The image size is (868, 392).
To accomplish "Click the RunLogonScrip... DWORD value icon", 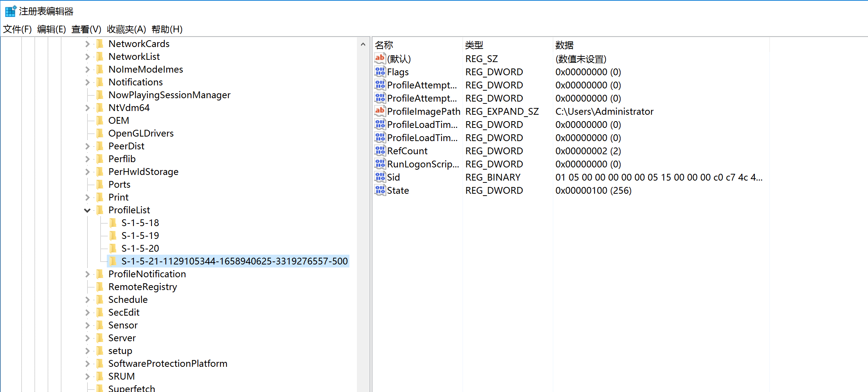I will pos(380,164).
